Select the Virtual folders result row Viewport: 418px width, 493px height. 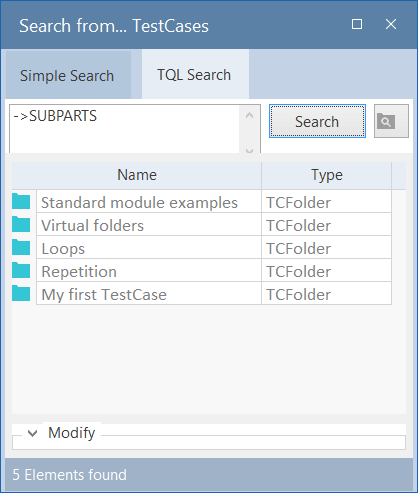[202, 225]
